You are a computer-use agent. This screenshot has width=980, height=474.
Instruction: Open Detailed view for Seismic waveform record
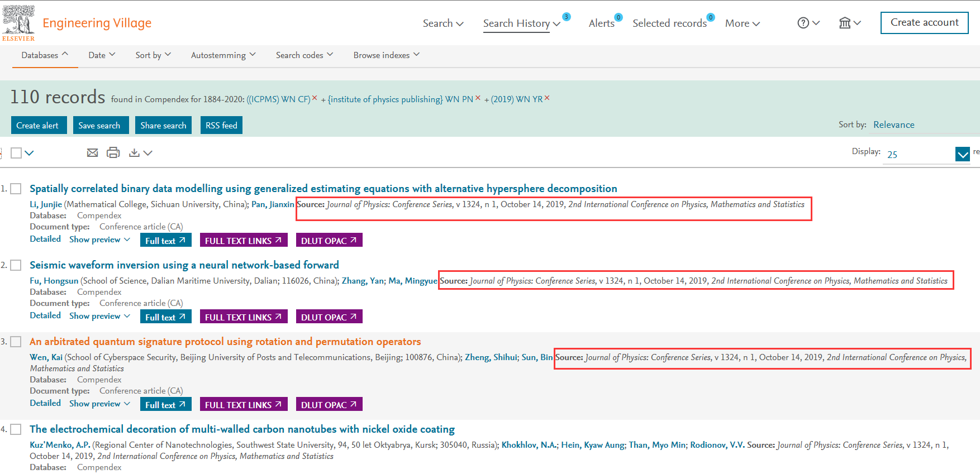[45, 315]
